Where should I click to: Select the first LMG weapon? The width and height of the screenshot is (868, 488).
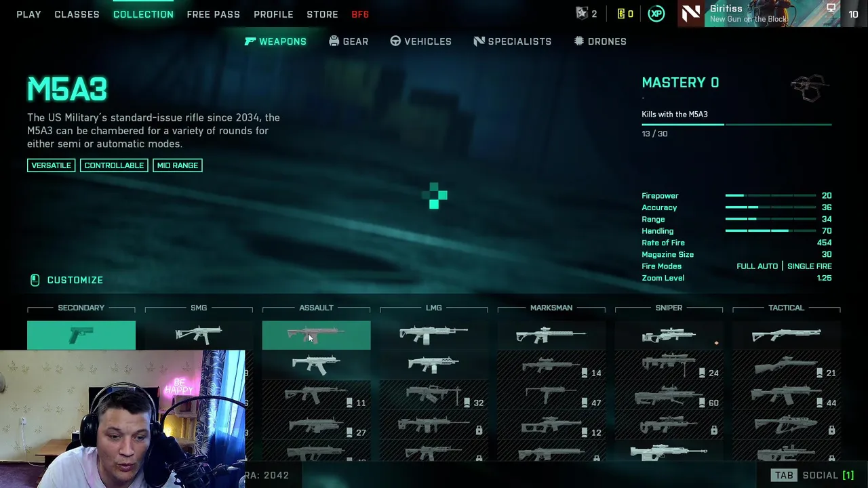433,335
